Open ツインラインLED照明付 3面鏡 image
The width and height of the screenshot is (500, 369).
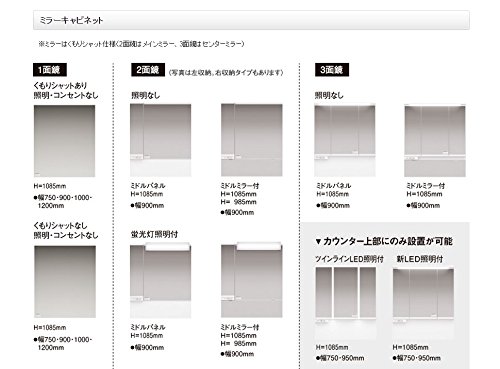pos(346,303)
